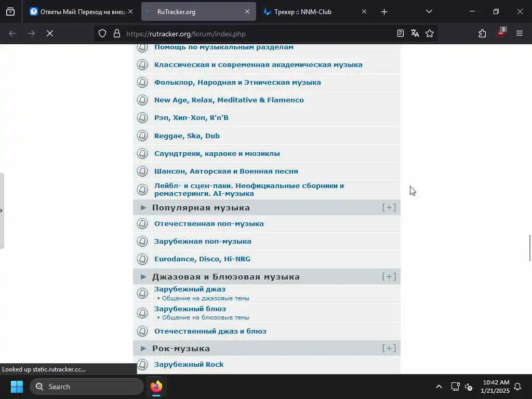The width and height of the screenshot is (532, 399).
Task: Open Reggae, Ska, Dub forum
Action: [187, 136]
